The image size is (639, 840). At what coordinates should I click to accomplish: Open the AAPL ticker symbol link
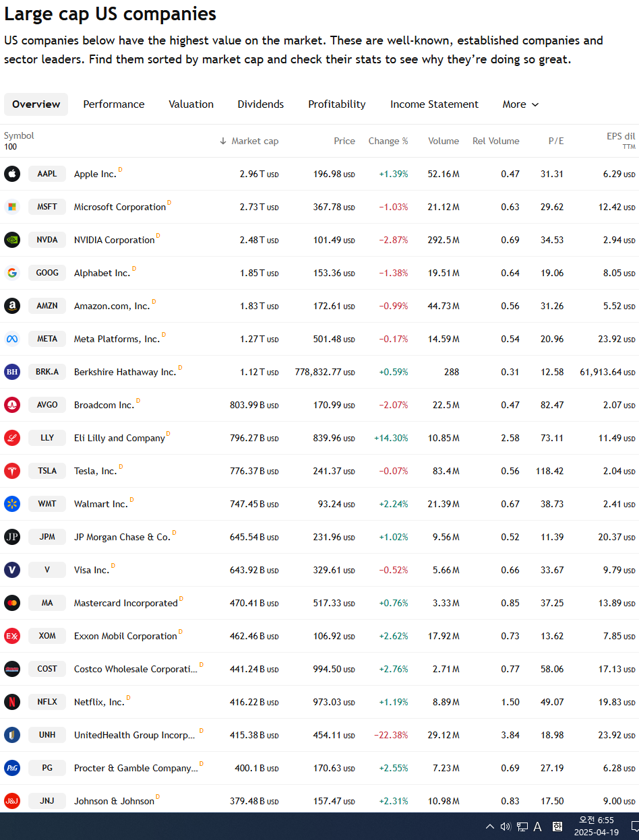coord(47,174)
